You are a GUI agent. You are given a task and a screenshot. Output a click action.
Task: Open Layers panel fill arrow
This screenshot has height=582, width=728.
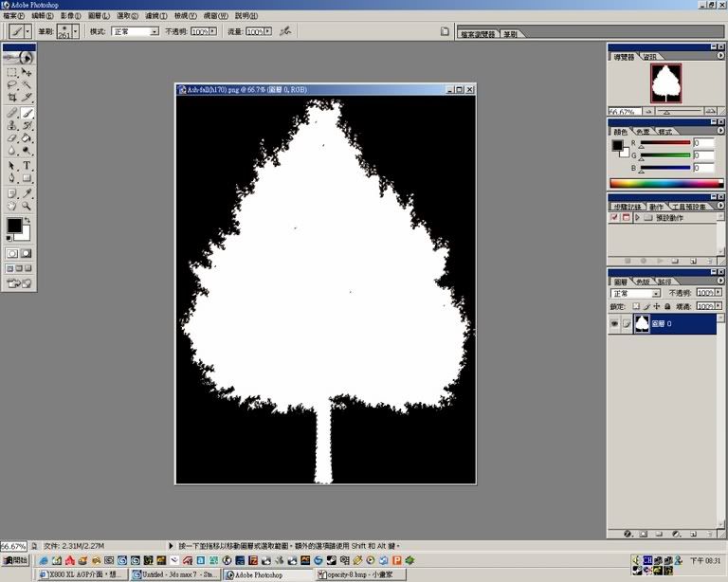[x=719, y=306]
